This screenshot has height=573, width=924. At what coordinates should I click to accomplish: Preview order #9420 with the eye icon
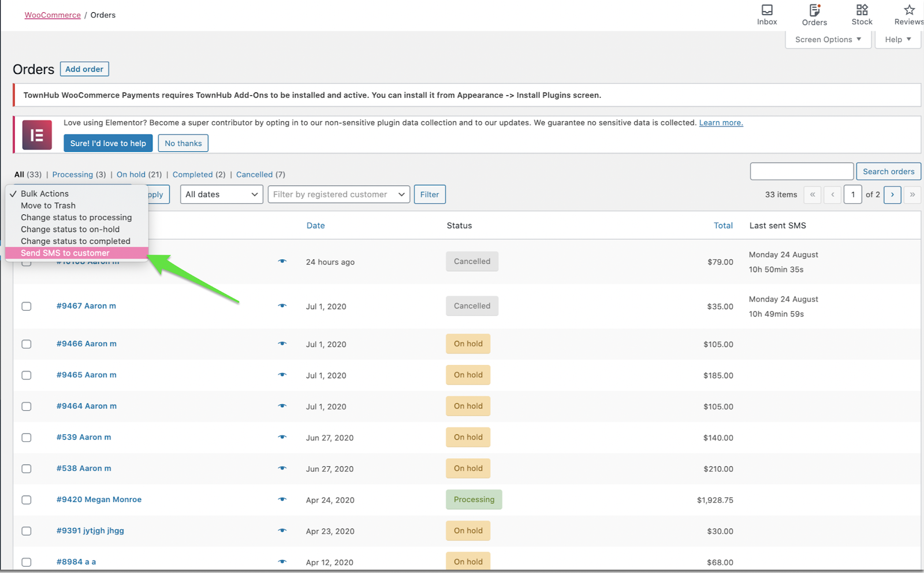click(x=282, y=500)
